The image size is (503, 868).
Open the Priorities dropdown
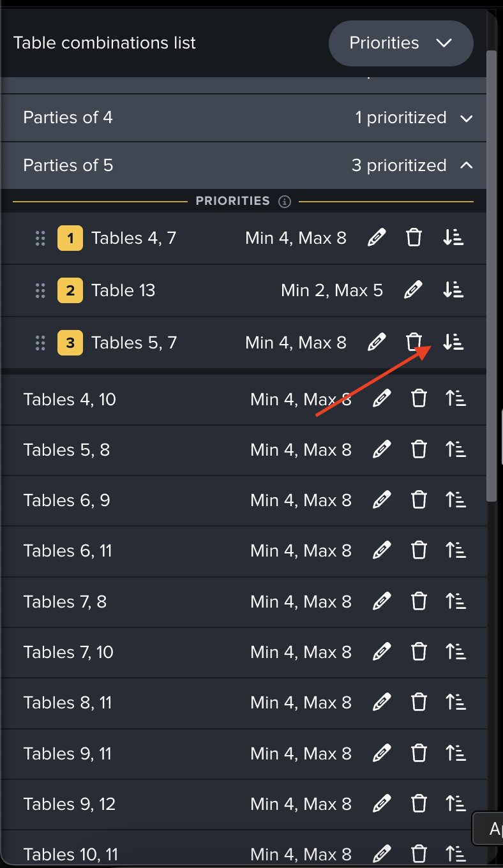401,43
